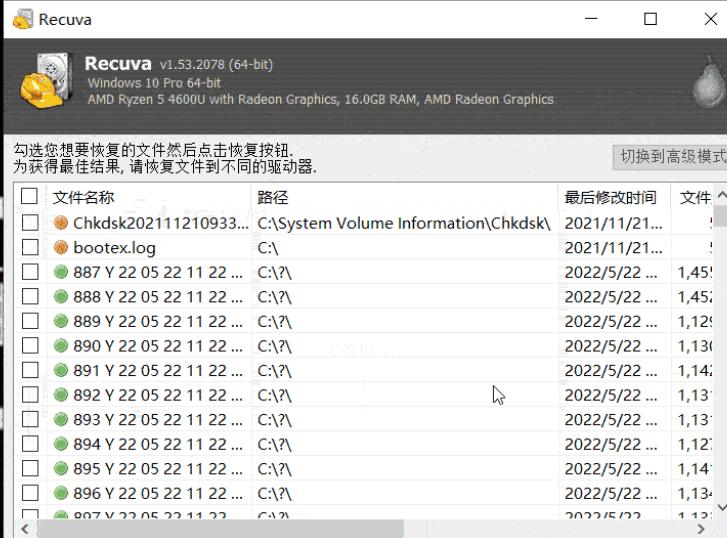The height and width of the screenshot is (538, 727).
Task: Click the 2022/5/22 date of file 888
Action: pyautogui.click(x=611, y=297)
